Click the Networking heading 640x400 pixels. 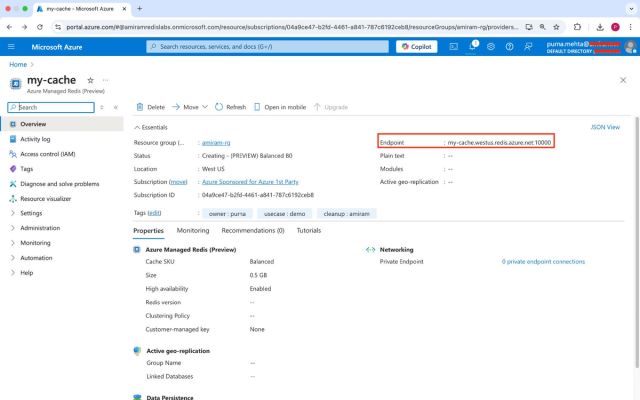tap(396, 249)
